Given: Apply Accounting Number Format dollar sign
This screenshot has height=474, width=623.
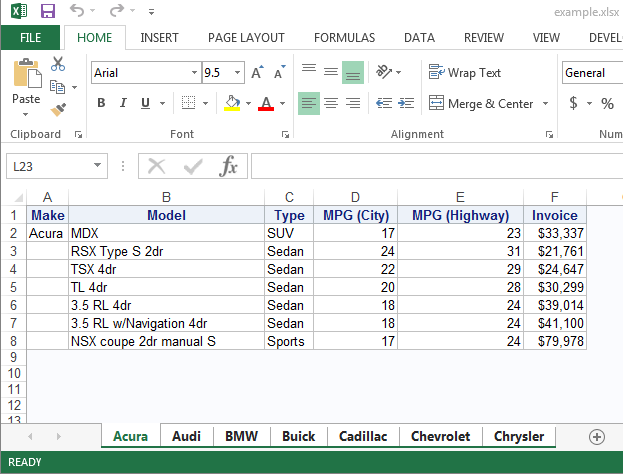Looking at the screenshot, I should coord(573,103).
